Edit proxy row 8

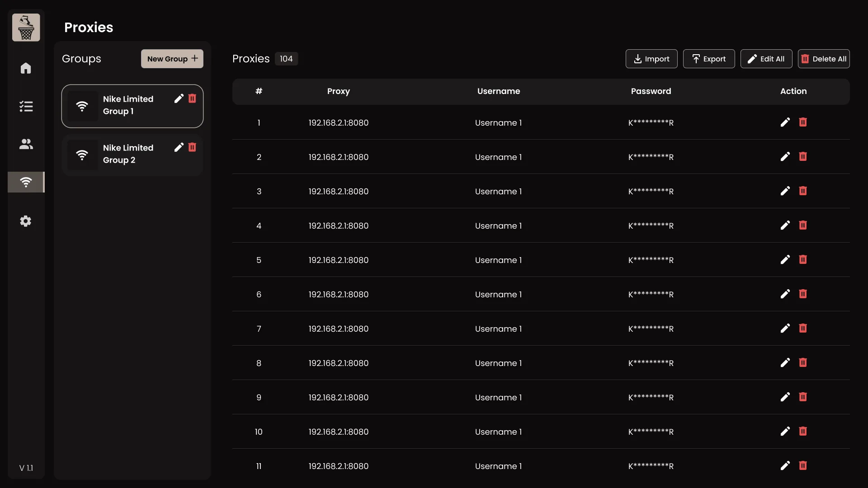click(785, 363)
